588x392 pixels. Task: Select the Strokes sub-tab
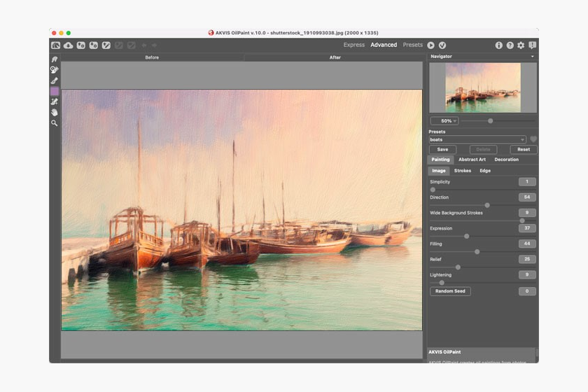coord(463,171)
